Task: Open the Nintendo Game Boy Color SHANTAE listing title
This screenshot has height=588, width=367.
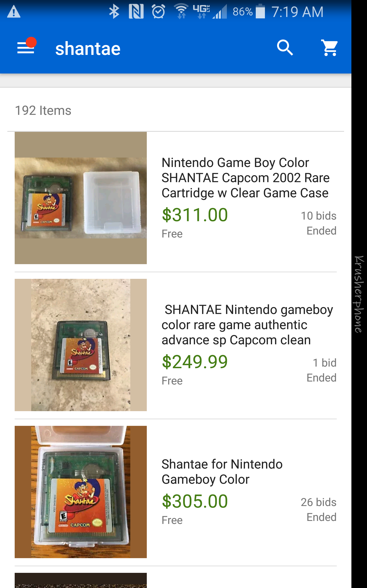Action: coord(245,178)
